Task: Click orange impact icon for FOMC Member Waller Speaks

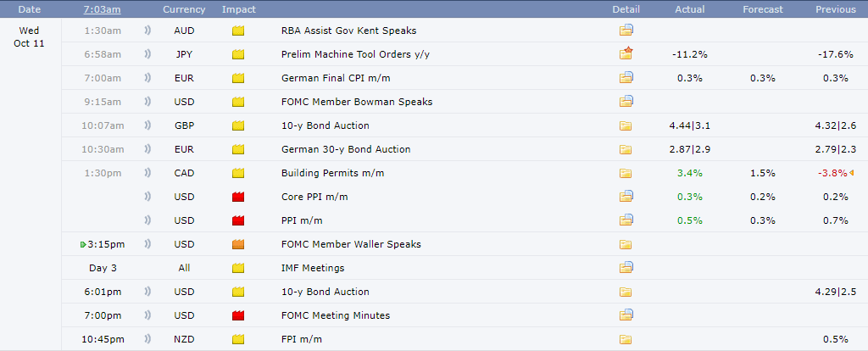Action: tap(238, 244)
